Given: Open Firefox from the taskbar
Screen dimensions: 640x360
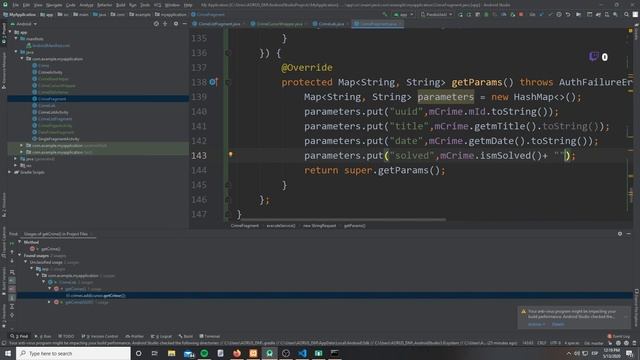Looking at the screenshot, I should click(237, 353).
